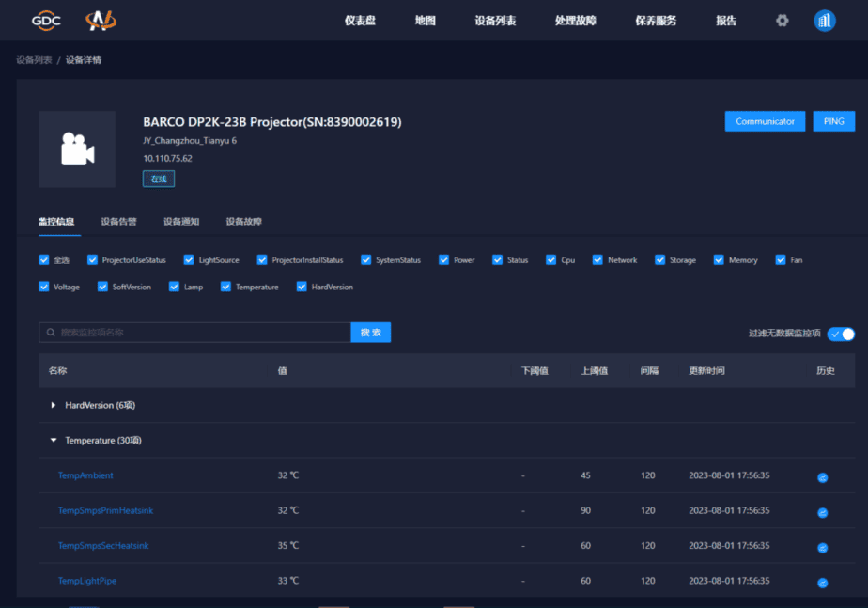
Task: View history chart for TempLightPipe
Action: (823, 583)
